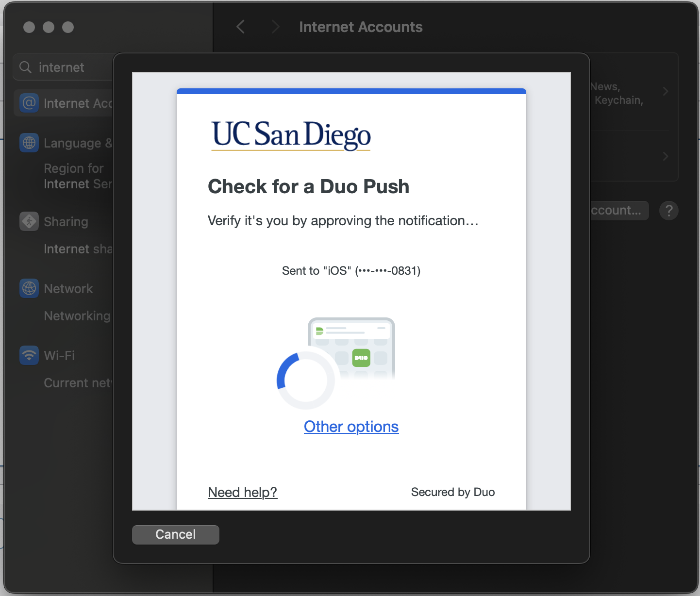Viewport: 700px width, 596px height.
Task: Select the Wi-Fi icon in sidebar
Action: [29, 355]
